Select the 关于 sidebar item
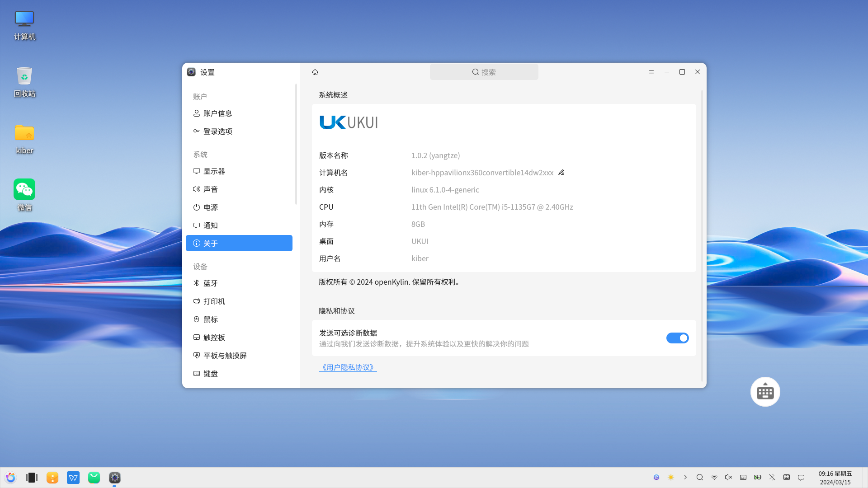 tap(239, 243)
